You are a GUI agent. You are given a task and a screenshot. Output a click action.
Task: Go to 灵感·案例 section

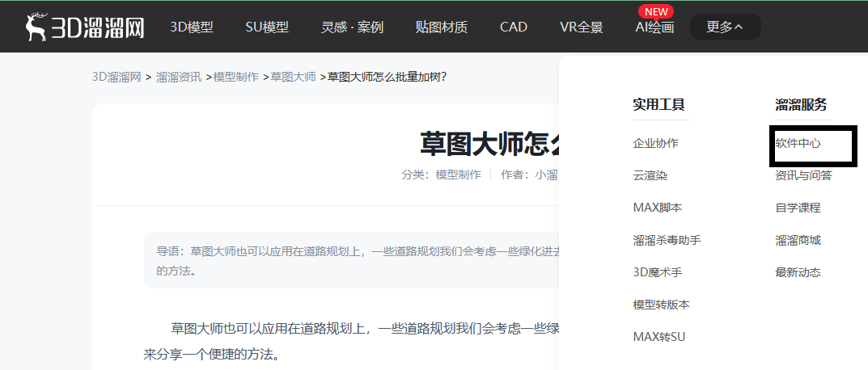352,27
